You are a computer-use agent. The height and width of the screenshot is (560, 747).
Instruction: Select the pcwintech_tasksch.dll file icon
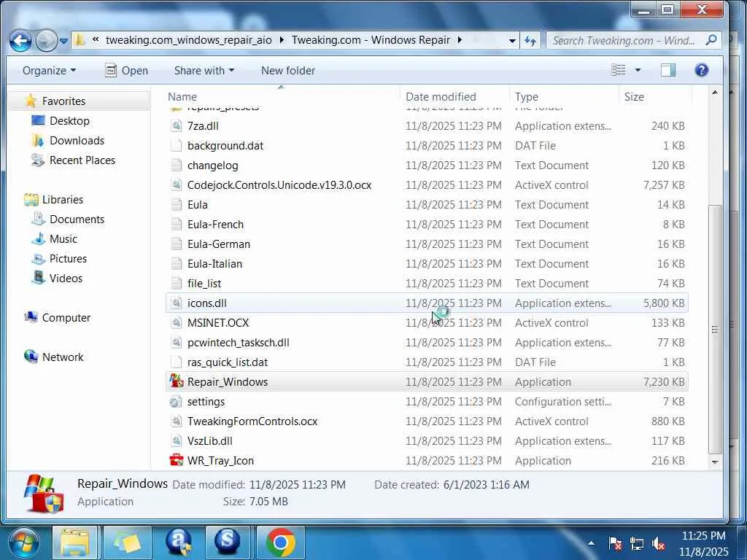tap(177, 343)
